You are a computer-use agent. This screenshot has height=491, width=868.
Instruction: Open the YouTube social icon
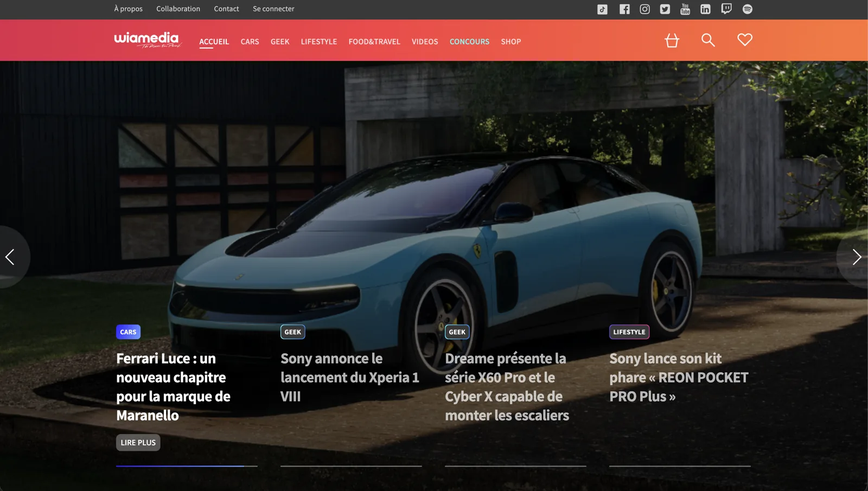(685, 9)
